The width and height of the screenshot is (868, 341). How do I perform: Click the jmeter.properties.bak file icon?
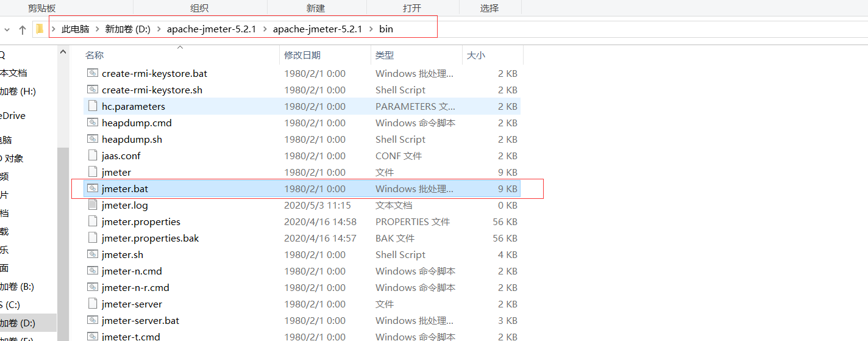tap(93, 238)
